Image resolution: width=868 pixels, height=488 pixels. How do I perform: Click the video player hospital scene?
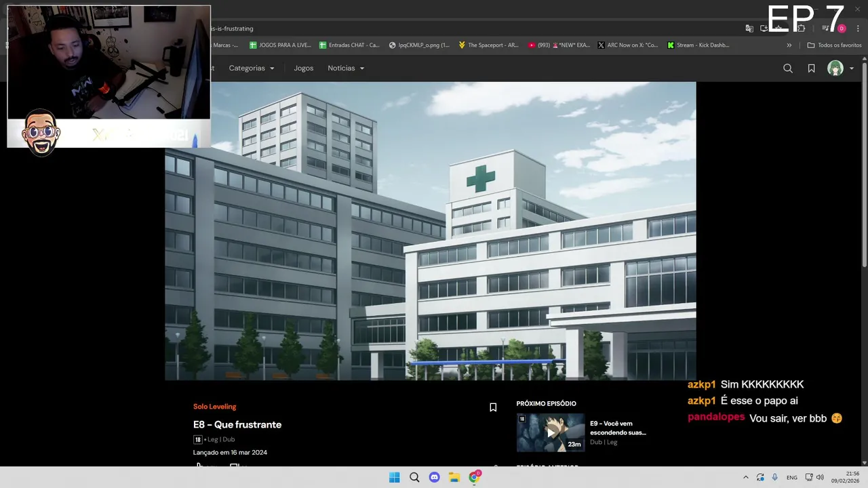[x=430, y=231]
